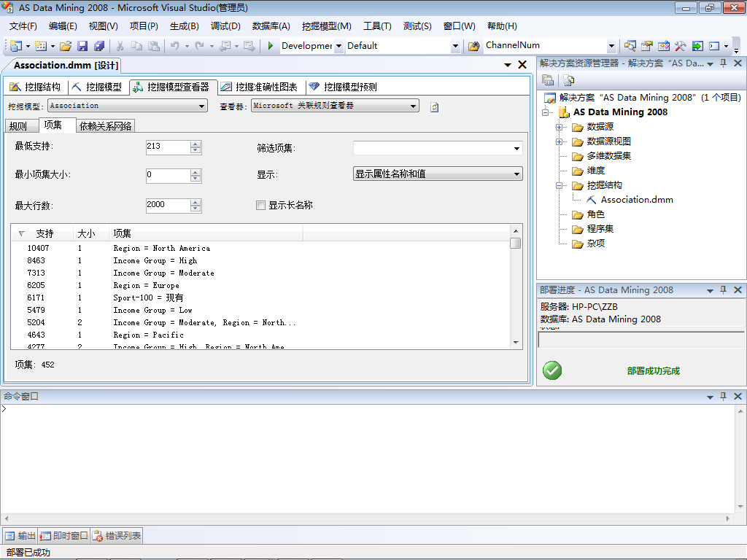Click the Properties icon in Solution Explorer
The image size is (747, 560).
[x=548, y=80]
